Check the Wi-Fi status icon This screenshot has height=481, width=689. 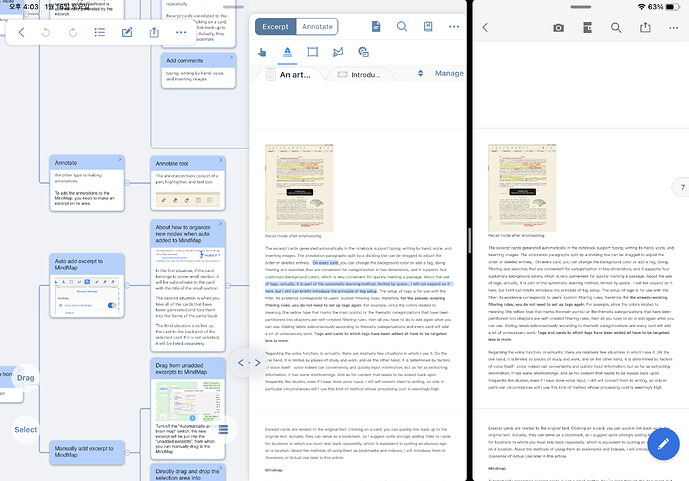click(x=642, y=7)
